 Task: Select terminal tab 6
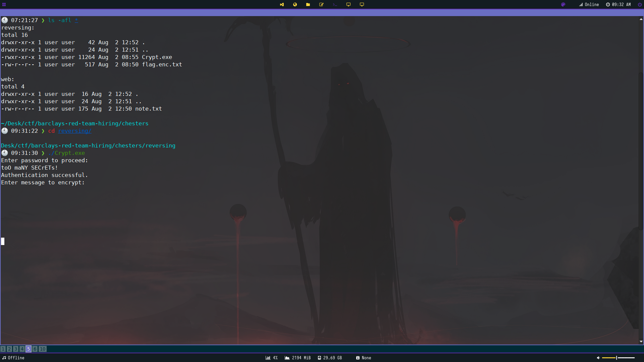tap(35, 349)
